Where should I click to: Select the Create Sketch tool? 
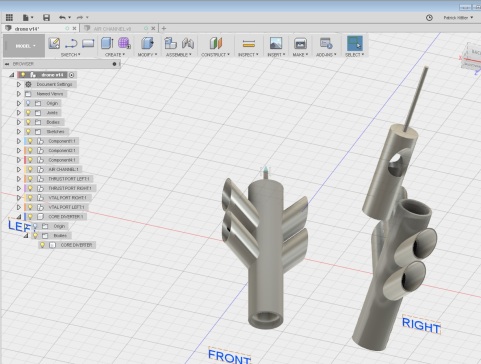point(54,43)
